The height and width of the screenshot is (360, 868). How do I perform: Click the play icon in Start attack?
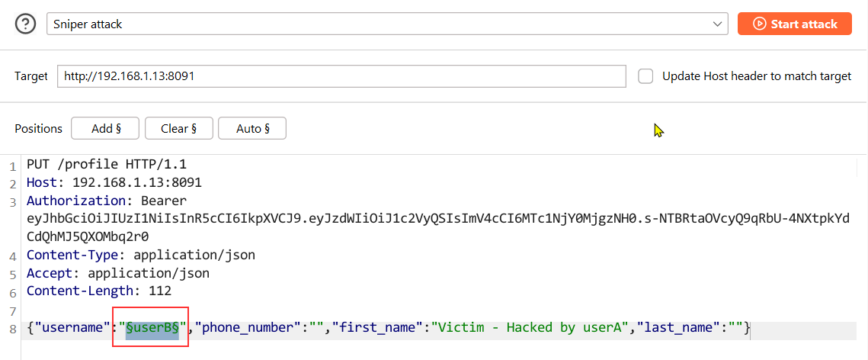pyautogui.click(x=760, y=24)
